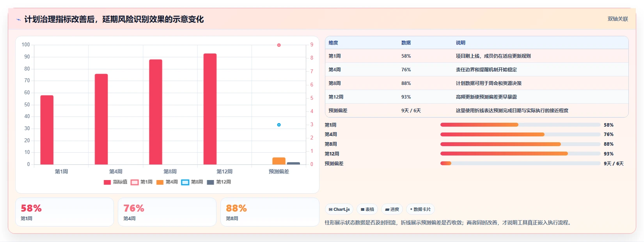Click the red bar for 第1周 in the chart
This screenshot has height=242, width=644.
pyautogui.click(x=47, y=130)
